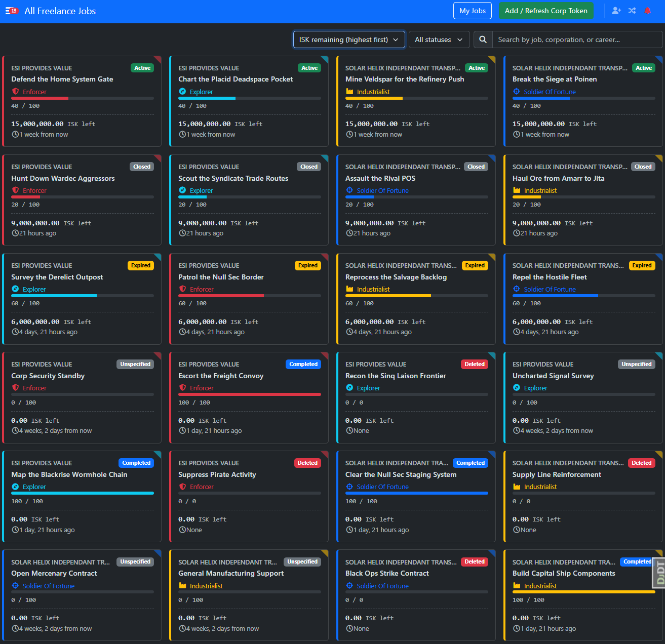
Task: Click compass icon on Survey the Derelict Outpost card
Action: point(15,289)
